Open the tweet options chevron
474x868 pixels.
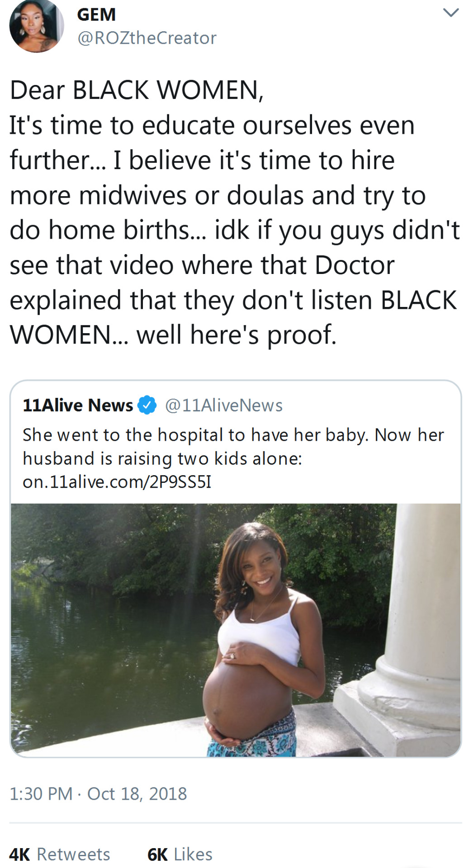[450, 13]
